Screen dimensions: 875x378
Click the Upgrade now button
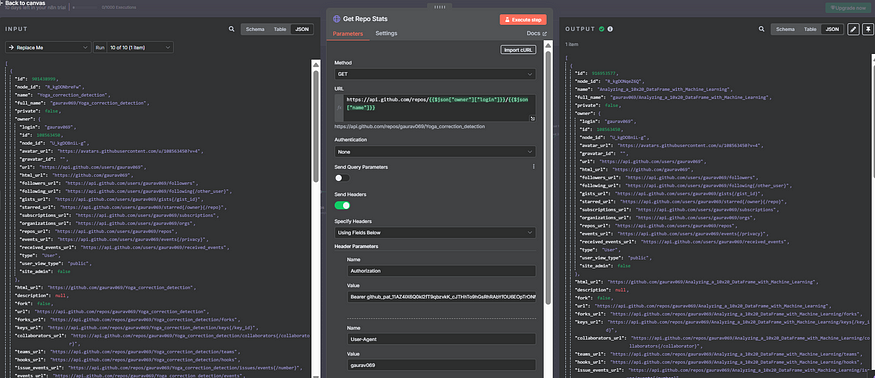coord(849,8)
